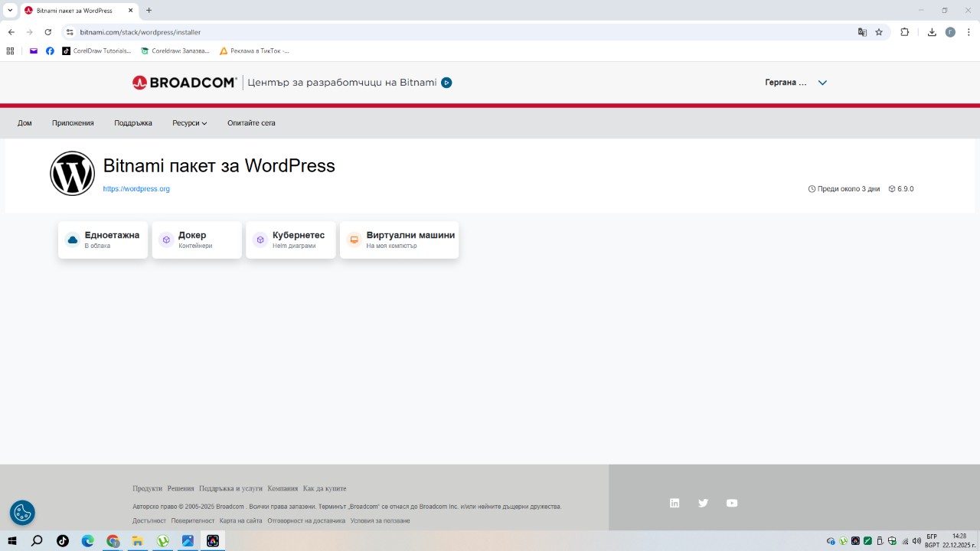Open Windows Start menu

pos(12,541)
